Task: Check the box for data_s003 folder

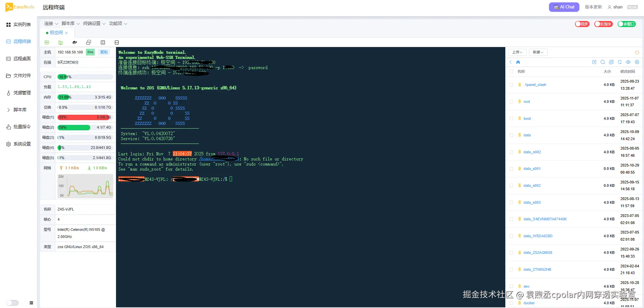Action: [x=511, y=202]
